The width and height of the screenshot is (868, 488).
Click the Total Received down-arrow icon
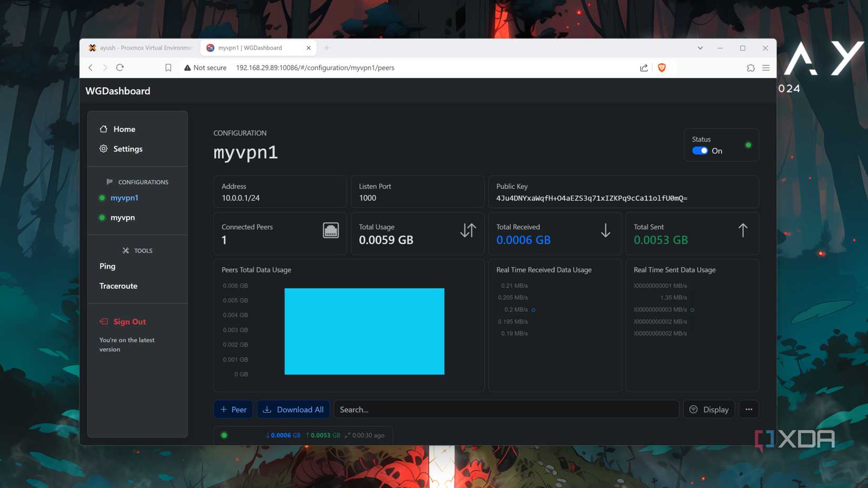(x=605, y=230)
